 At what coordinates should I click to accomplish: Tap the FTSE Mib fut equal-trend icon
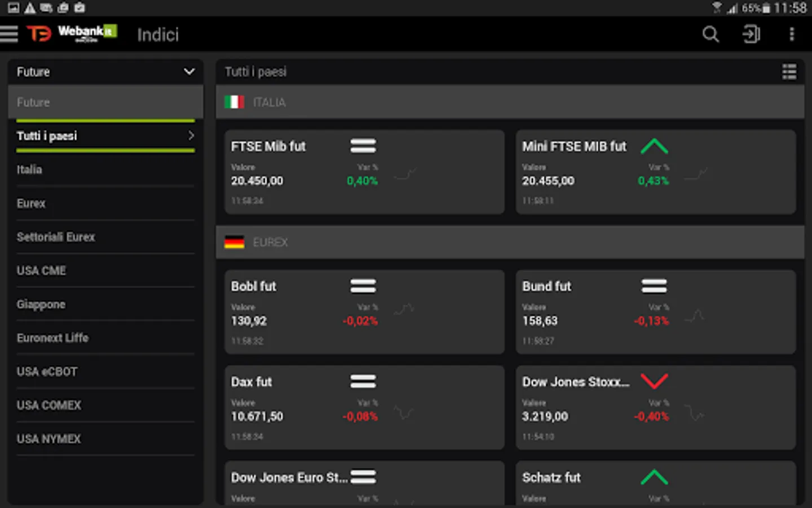coord(363,146)
